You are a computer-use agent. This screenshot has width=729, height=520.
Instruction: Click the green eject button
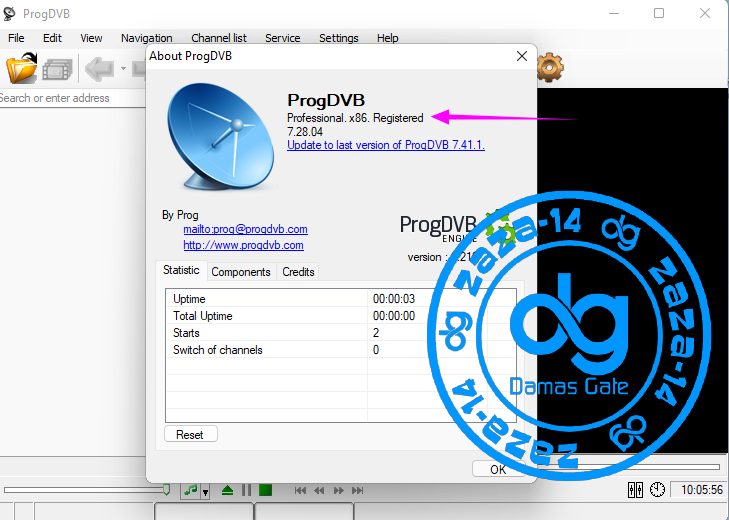click(227, 490)
